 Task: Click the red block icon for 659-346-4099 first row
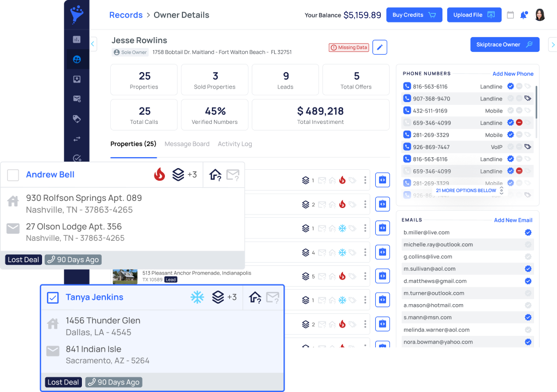click(519, 122)
